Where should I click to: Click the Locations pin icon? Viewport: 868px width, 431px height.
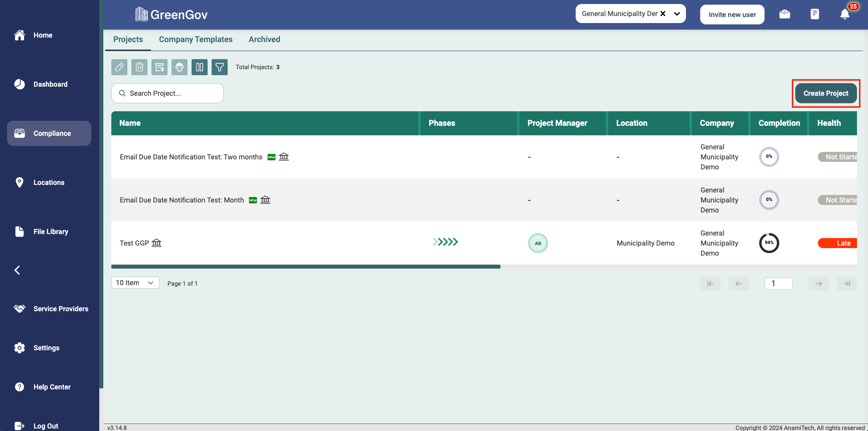(20, 182)
